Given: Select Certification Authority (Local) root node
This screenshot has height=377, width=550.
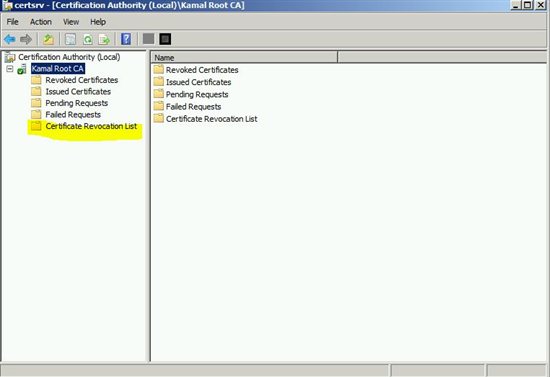Looking at the screenshot, I should point(69,57).
